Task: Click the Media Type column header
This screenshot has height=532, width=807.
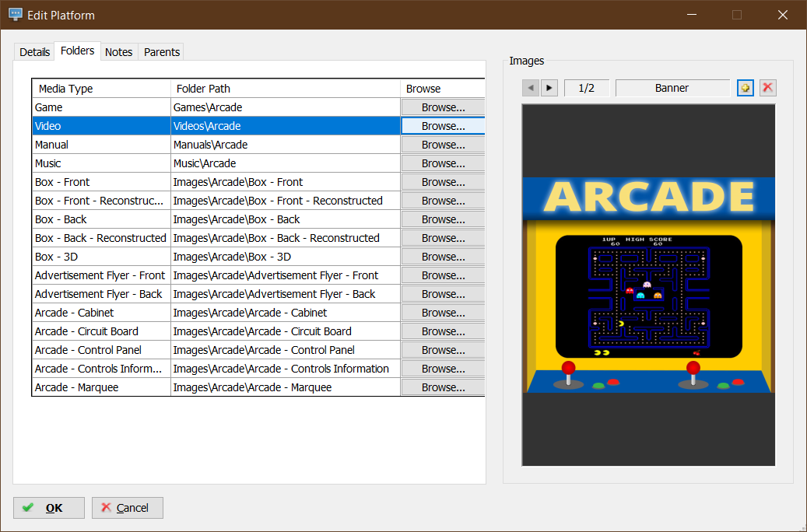Action: click(x=101, y=89)
